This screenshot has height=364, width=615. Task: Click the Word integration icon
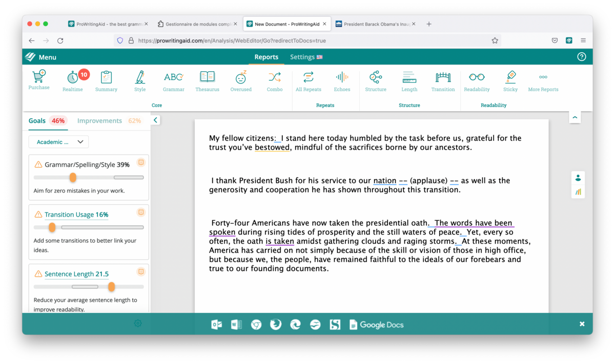click(236, 325)
